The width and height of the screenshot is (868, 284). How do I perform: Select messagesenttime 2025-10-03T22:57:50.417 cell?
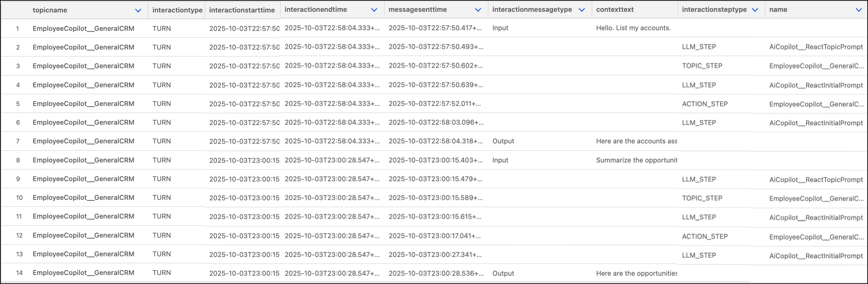pos(435,28)
